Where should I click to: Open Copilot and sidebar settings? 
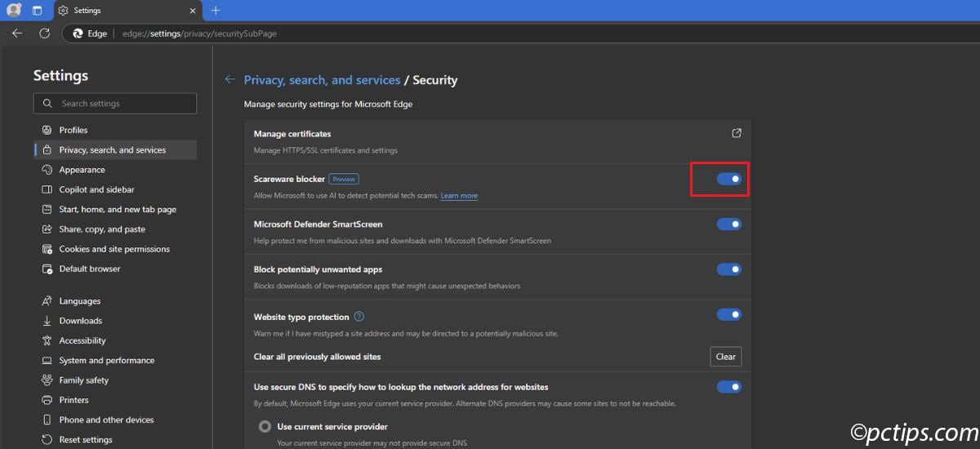coord(115,189)
